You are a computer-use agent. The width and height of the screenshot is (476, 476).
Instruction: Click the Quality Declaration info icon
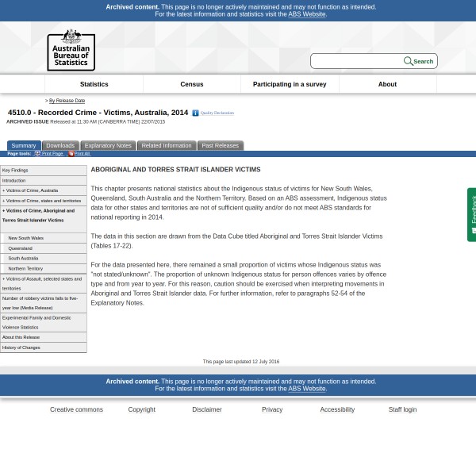195,113
